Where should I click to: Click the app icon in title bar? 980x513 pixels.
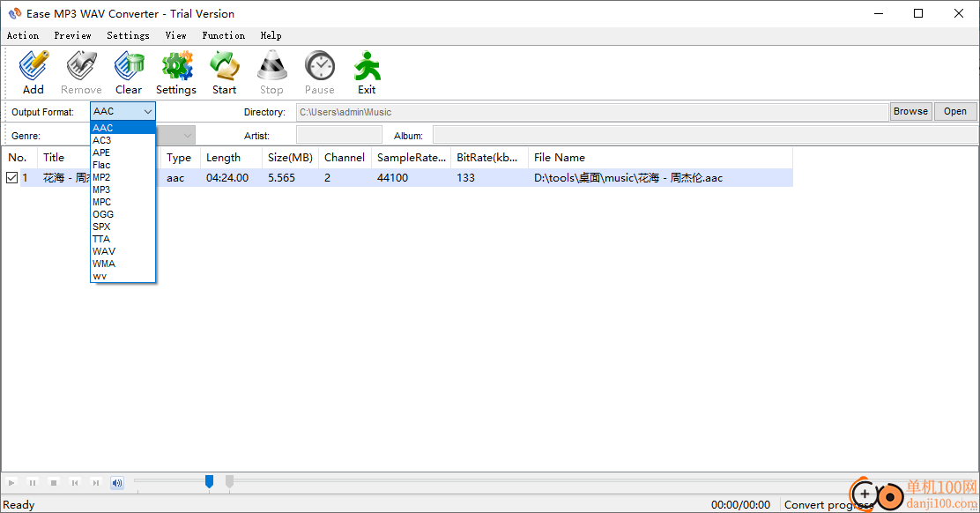[15, 13]
